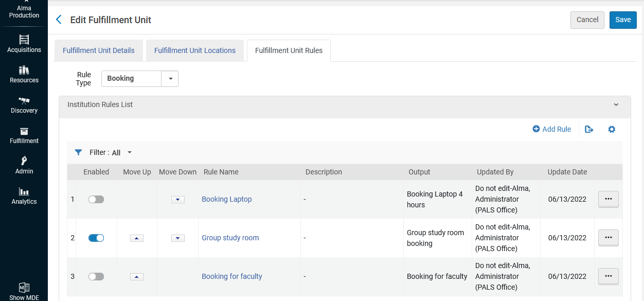Disable the Group study room rule

pos(96,238)
